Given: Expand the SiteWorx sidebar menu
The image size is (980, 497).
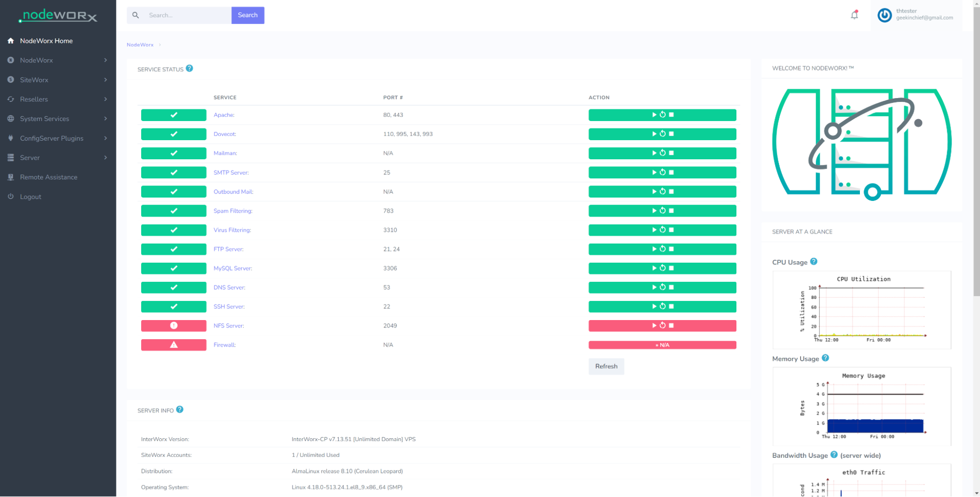Looking at the screenshot, I should [x=58, y=80].
